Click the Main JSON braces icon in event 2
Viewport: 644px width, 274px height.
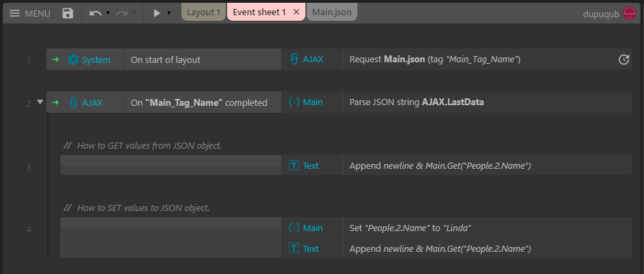click(294, 102)
